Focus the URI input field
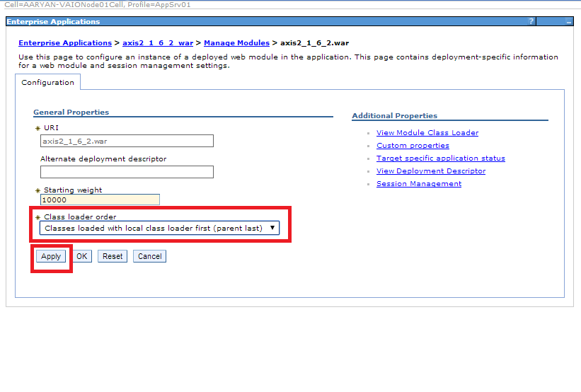 (x=127, y=142)
